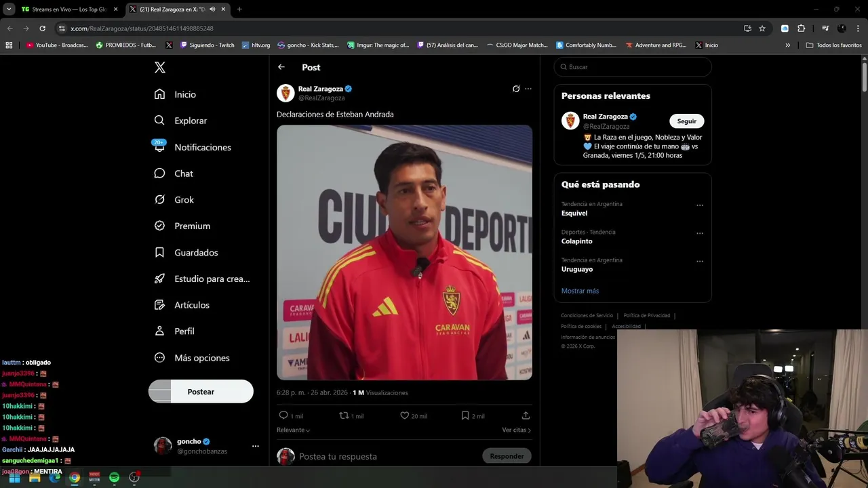Like the post with heart icon
The height and width of the screenshot is (488, 868).
click(404, 415)
